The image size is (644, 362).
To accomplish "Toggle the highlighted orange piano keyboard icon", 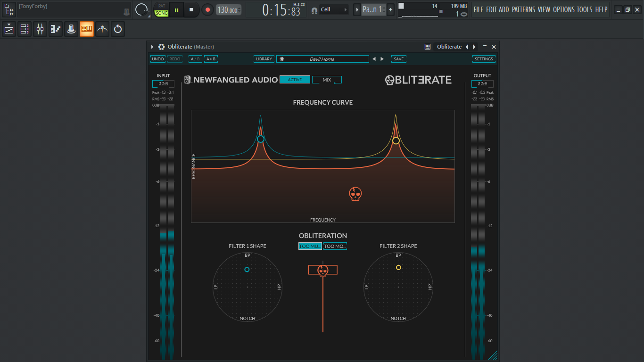I will [x=87, y=29].
